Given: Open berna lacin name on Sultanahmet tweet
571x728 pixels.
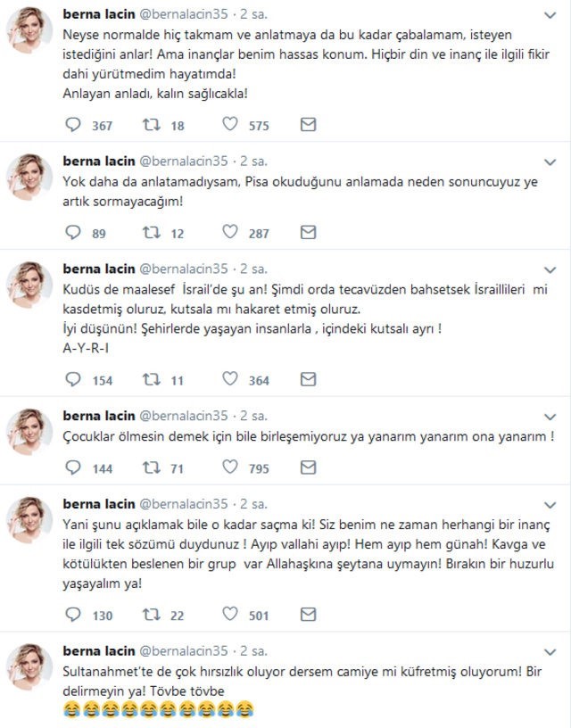Looking at the screenshot, I should 99,651.
